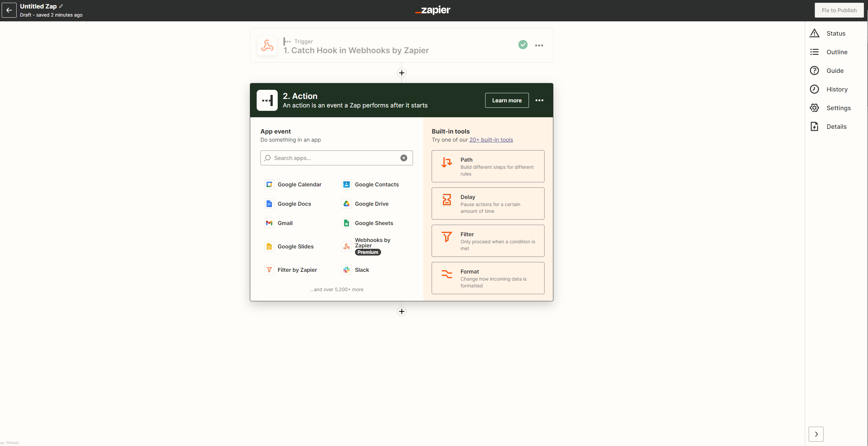868x446 pixels.
Task: Open Details sidebar item
Action: click(836, 126)
